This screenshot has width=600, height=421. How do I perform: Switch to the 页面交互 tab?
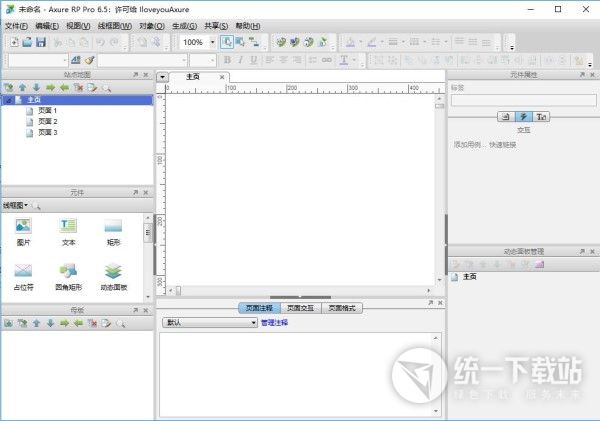pyautogui.click(x=300, y=308)
